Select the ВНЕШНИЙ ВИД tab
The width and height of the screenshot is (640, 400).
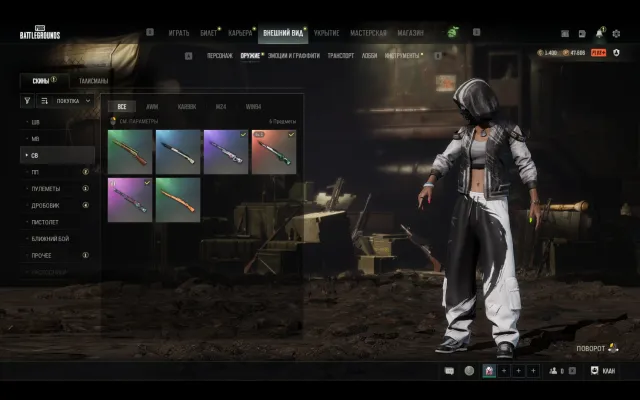click(283, 33)
